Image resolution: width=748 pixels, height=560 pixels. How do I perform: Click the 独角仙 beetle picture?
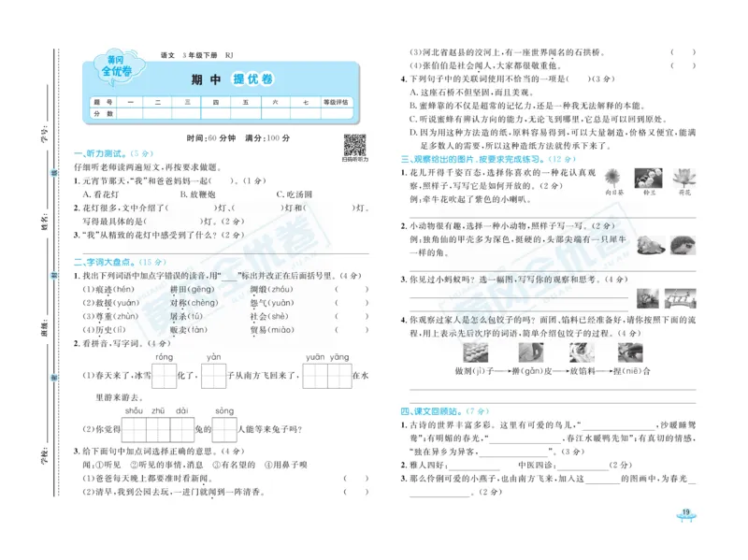pyautogui.click(x=649, y=245)
